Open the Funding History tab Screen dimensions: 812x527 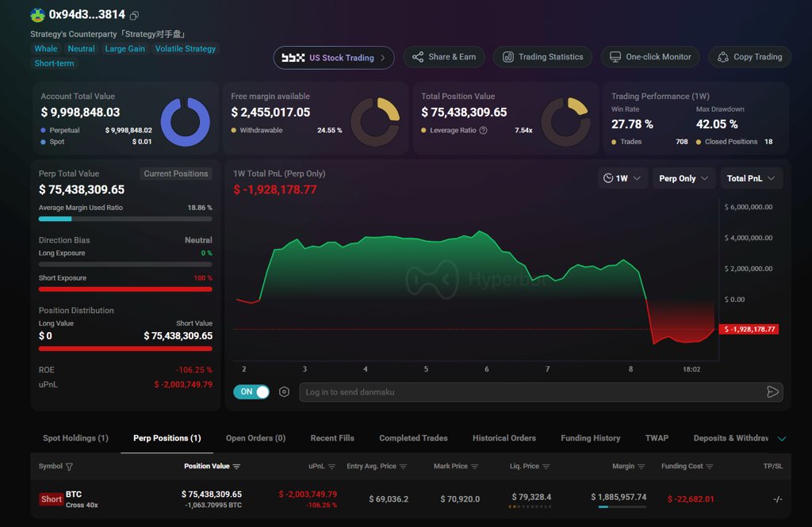(590, 438)
